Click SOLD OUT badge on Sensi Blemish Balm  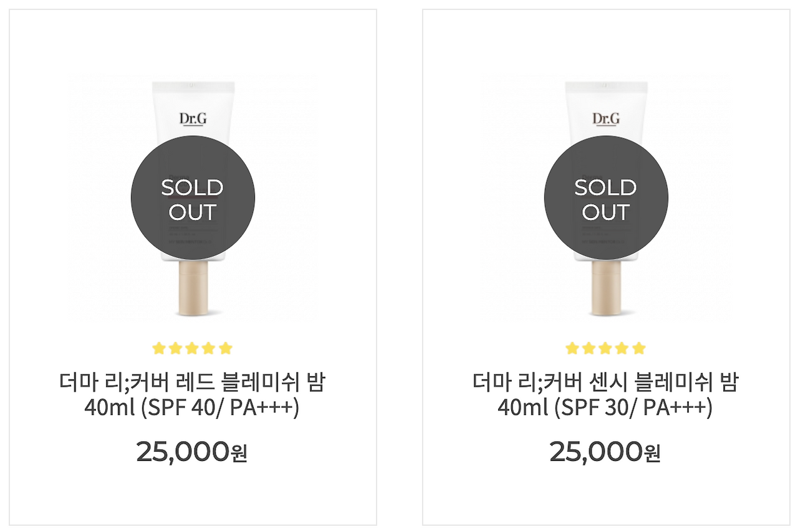[606, 198]
